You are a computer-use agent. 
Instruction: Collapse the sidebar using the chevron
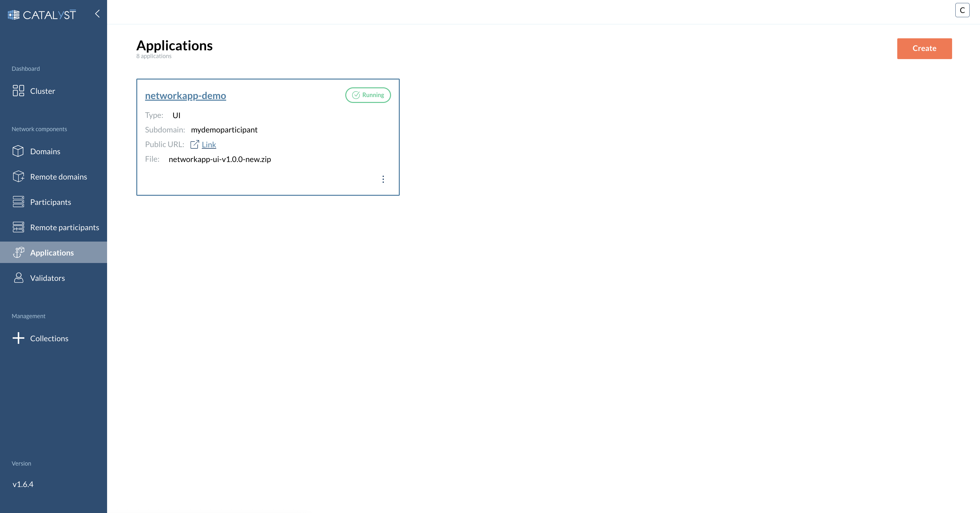(97, 14)
